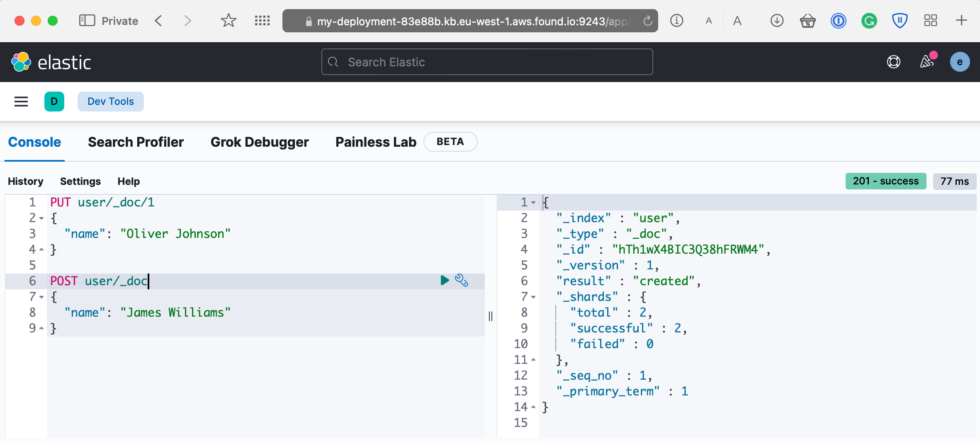Screen dimensions: 980x441
Task: Click the green Dev Tools breadcrumb icon
Action: tap(54, 101)
